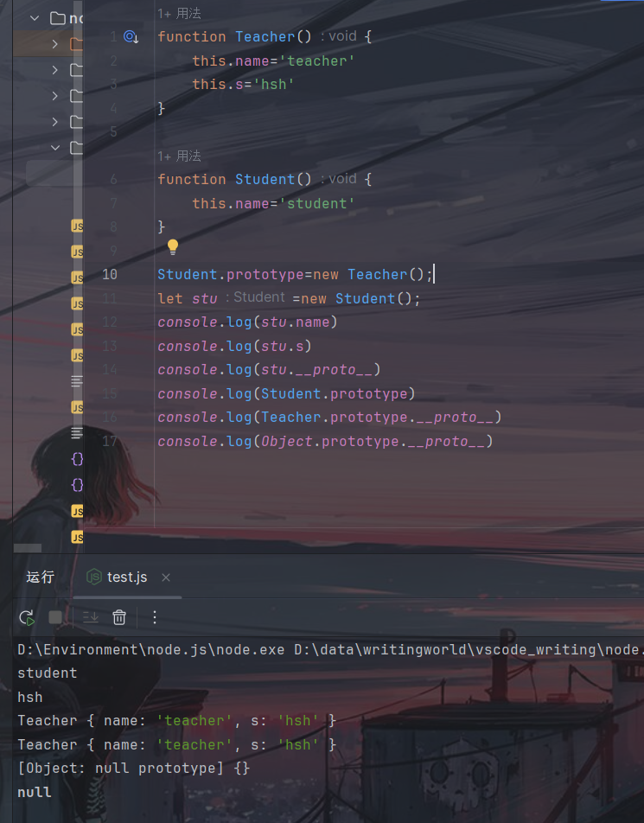Click Student.prototype assignment on line 10
Image resolution: width=644 pixels, height=823 pixels.
[x=295, y=275]
